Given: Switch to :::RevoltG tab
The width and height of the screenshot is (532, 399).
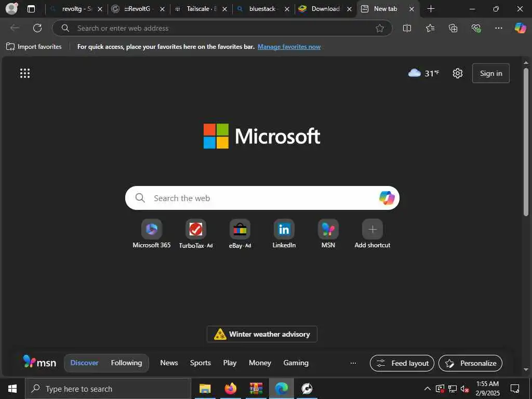Looking at the screenshot, I should point(137,9).
